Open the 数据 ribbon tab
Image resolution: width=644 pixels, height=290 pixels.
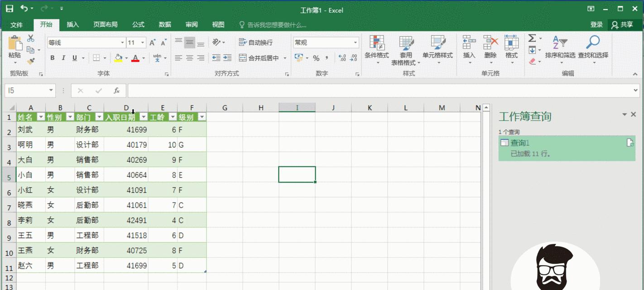[165, 25]
